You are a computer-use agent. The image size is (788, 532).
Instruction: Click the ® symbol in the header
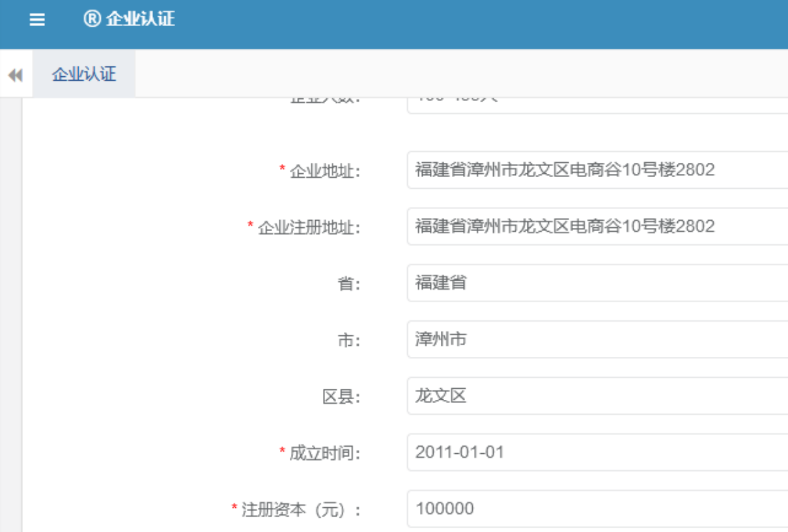(92, 19)
